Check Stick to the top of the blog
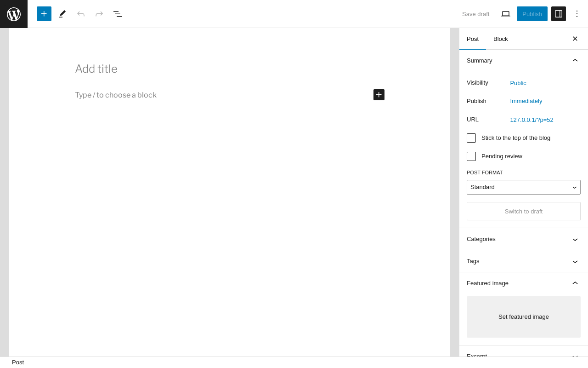Viewport: 588px width, 368px height. tap(471, 138)
